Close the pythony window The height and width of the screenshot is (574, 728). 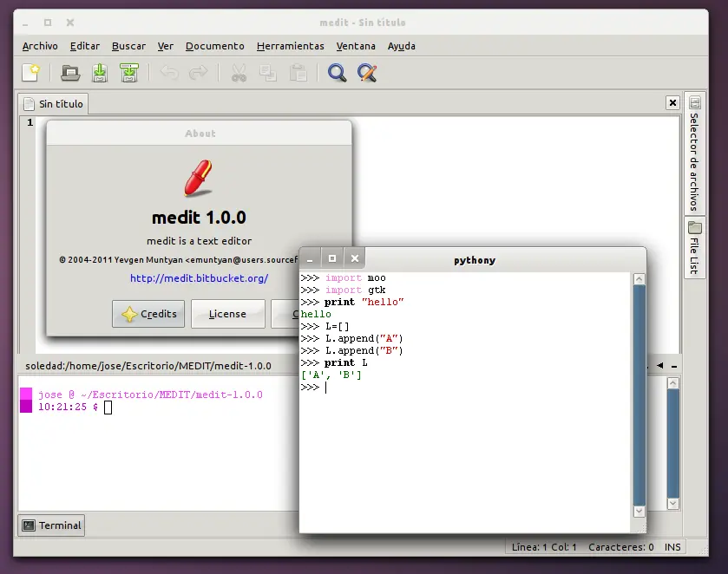click(x=355, y=258)
